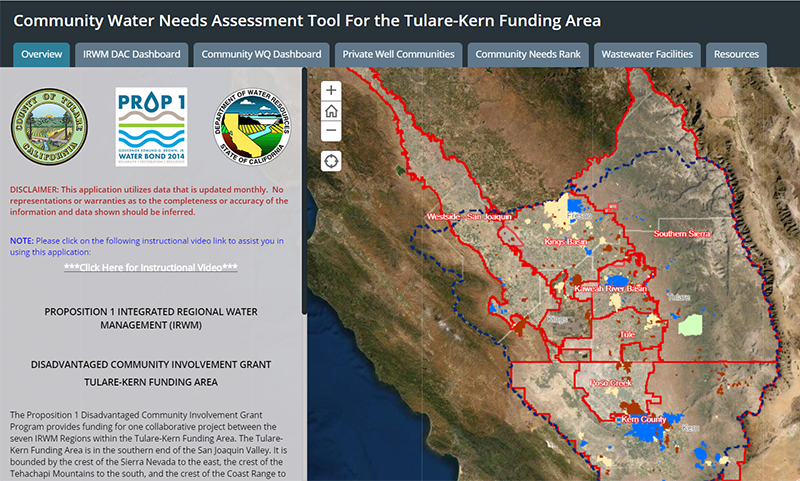Find my location on the map
The image size is (800, 481).
click(x=331, y=161)
